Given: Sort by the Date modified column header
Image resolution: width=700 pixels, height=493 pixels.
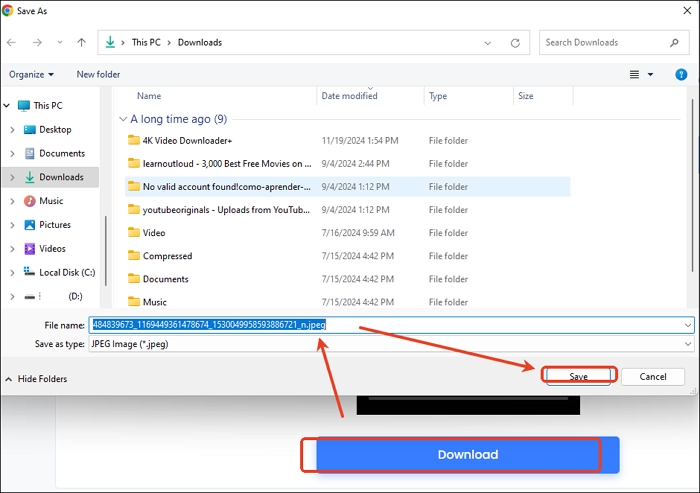Looking at the screenshot, I should click(x=349, y=96).
